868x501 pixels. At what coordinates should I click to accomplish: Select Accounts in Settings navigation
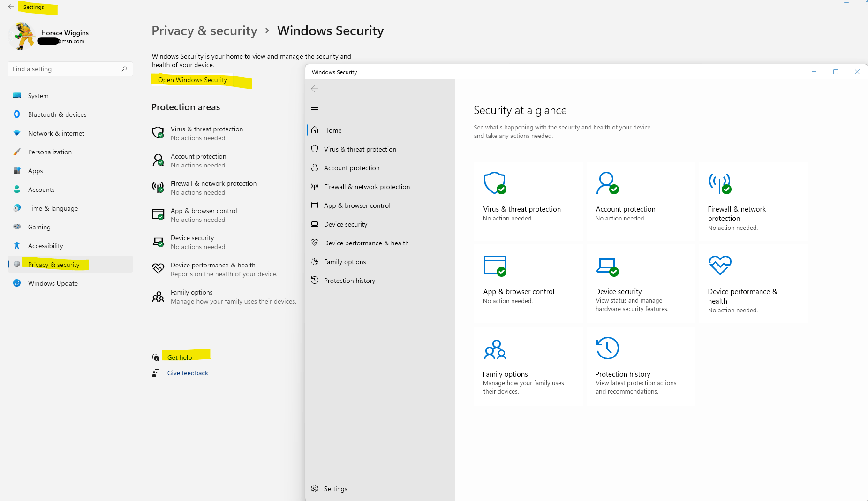tap(70, 190)
